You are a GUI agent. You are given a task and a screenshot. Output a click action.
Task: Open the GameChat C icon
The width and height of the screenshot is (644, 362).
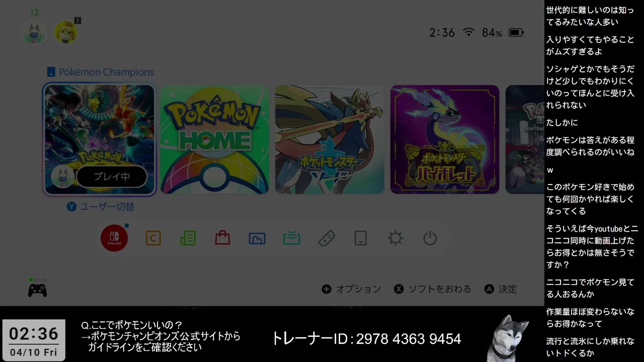(153, 238)
